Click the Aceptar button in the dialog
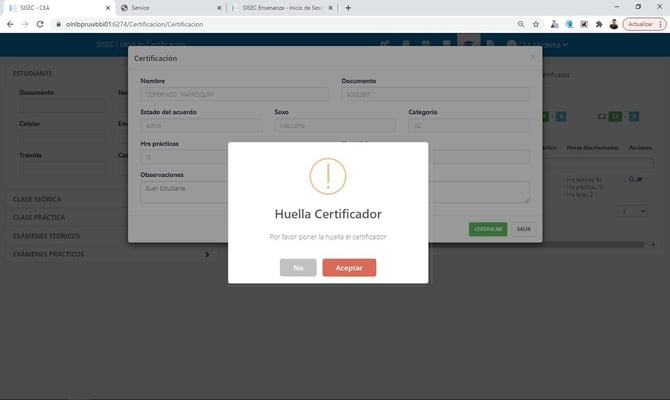Image resolution: width=670 pixels, height=400 pixels. pyautogui.click(x=349, y=267)
